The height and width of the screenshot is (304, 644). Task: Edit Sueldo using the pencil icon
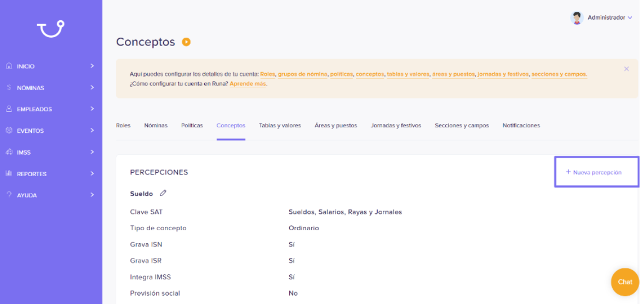[163, 193]
